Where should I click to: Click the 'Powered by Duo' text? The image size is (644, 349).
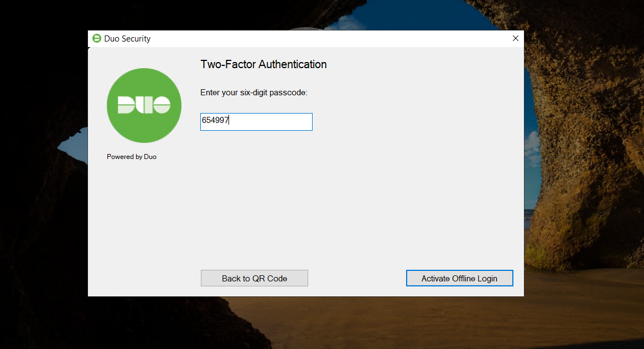[x=132, y=157]
